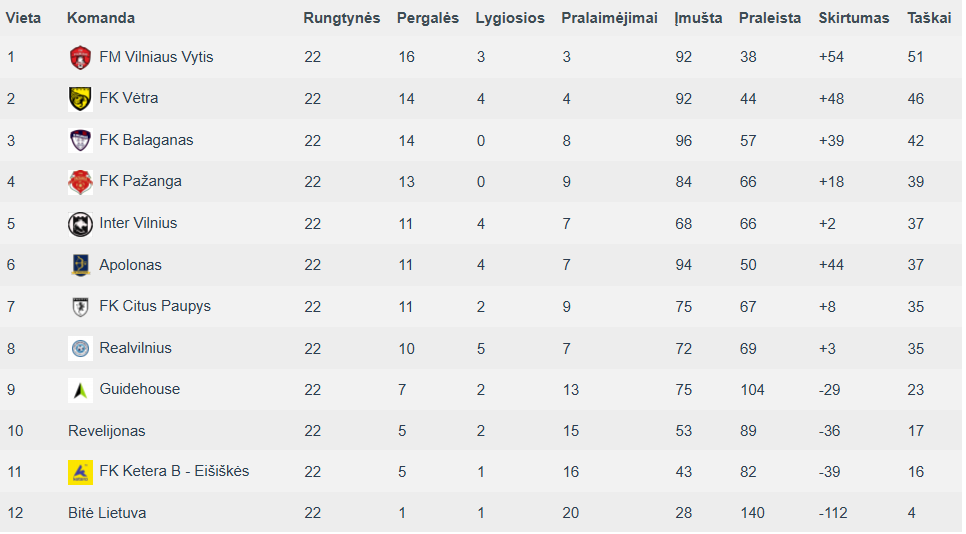Sort table by Taškai column header
Image resolution: width=966 pixels, height=534 pixels.
[929, 18]
